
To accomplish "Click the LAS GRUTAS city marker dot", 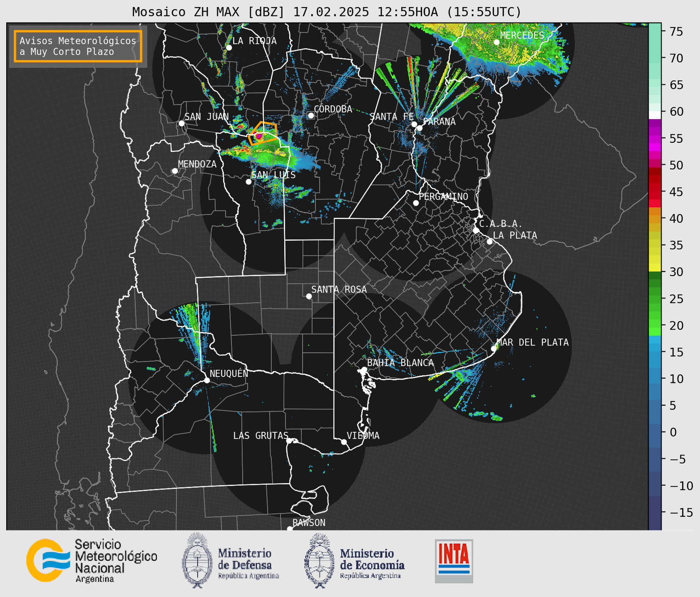I will pyautogui.click(x=289, y=441).
